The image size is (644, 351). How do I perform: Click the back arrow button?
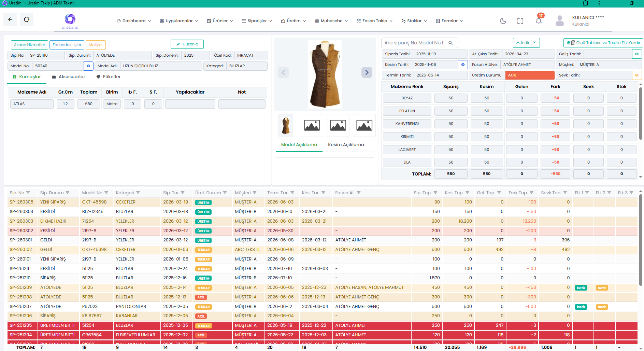tap(10, 19)
